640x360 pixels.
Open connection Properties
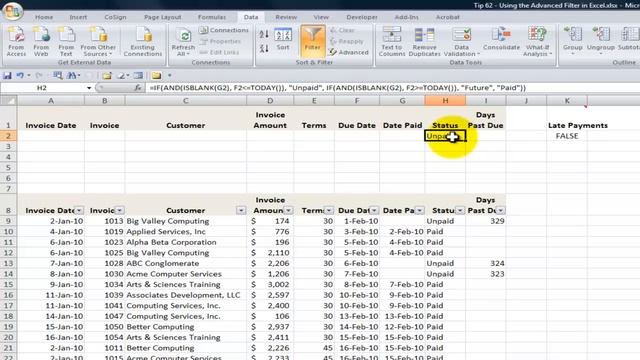(220, 41)
